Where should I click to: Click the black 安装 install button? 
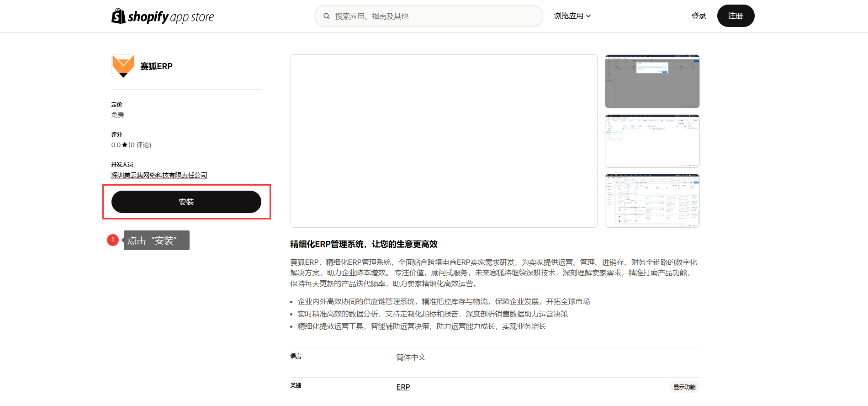pos(186,202)
